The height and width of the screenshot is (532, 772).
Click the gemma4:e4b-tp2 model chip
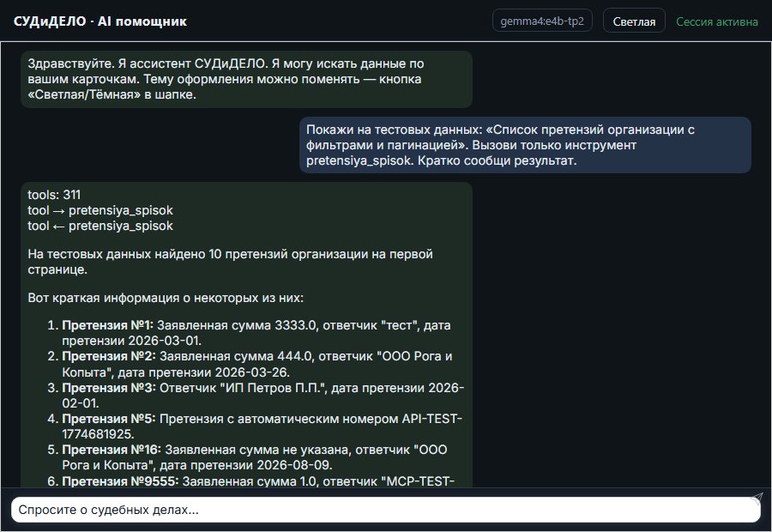coord(542,21)
